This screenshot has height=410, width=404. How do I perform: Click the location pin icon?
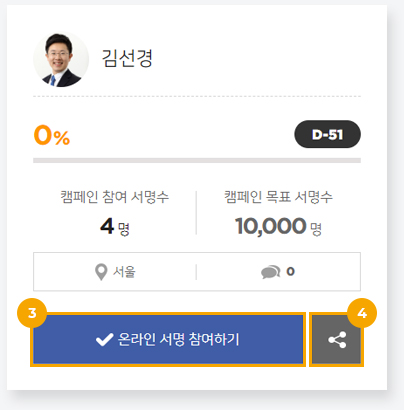(x=101, y=272)
